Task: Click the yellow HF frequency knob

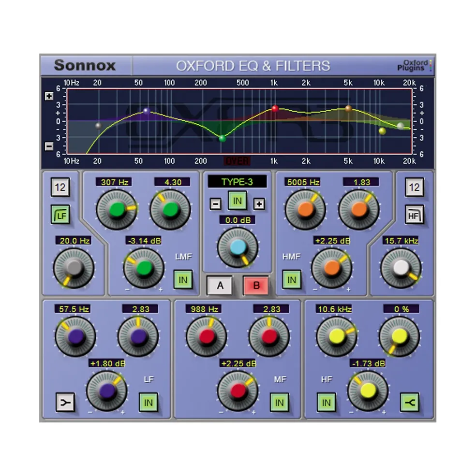Action: click(x=337, y=336)
